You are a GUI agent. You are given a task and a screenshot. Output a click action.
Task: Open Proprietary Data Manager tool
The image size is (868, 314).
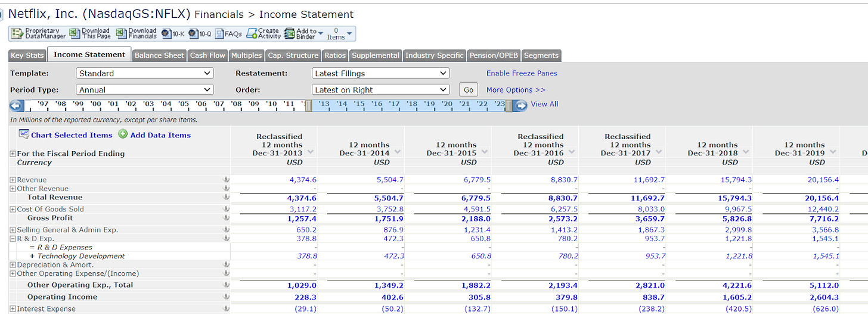click(38, 33)
